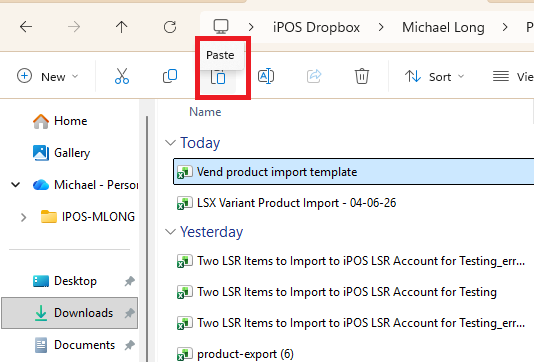Viewport: 534px width, 362px height.
Task: Open the New item menu
Action: tap(48, 76)
